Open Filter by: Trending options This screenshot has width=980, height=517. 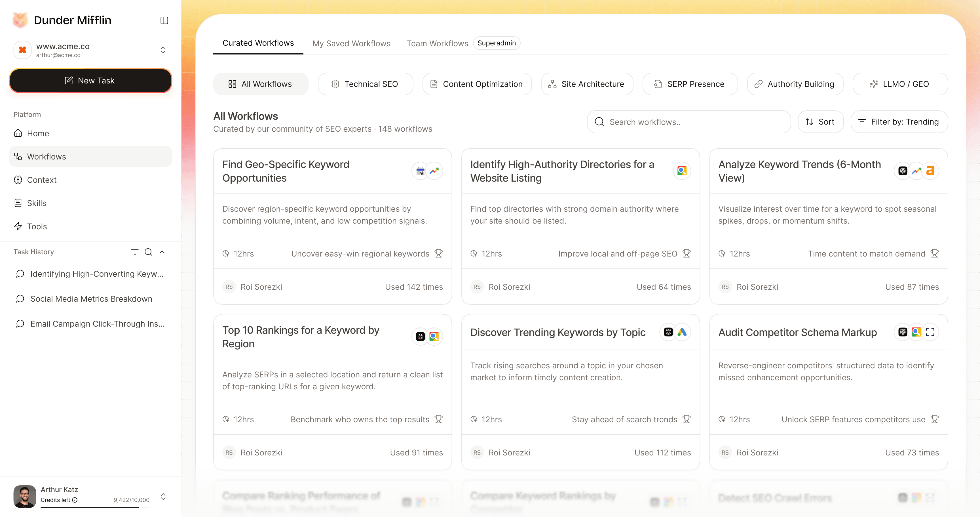(x=899, y=122)
